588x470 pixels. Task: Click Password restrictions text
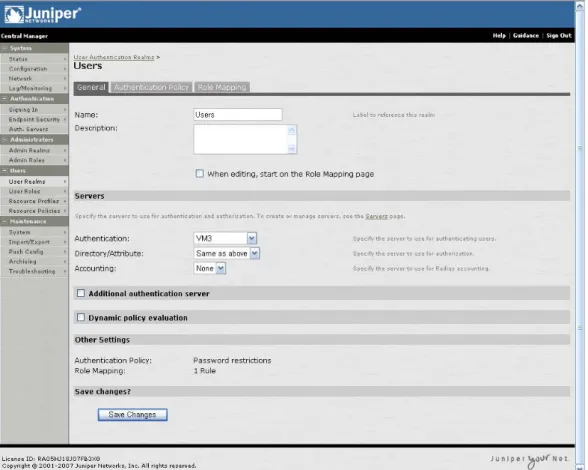click(x=232, y=360)
